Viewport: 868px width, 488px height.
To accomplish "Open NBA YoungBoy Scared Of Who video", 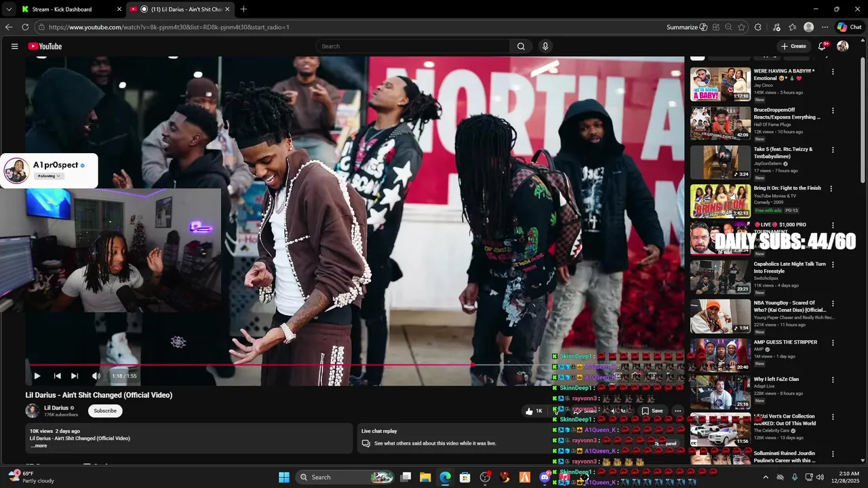I will tap(720, 317).
